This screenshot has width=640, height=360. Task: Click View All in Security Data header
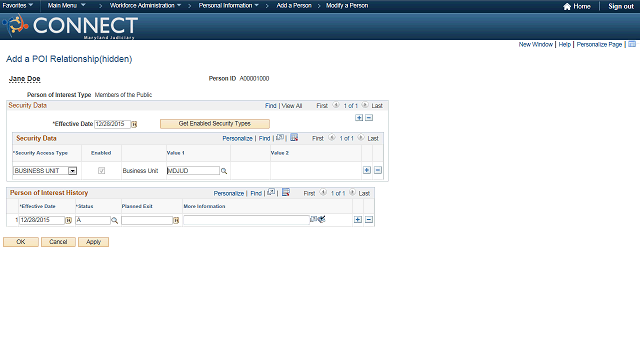click(292, 106)
